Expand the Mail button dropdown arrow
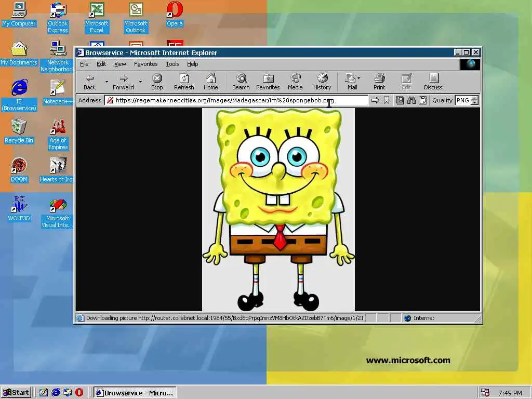The height and width of the screenshot is (399, 532). [x=359, y=78]
